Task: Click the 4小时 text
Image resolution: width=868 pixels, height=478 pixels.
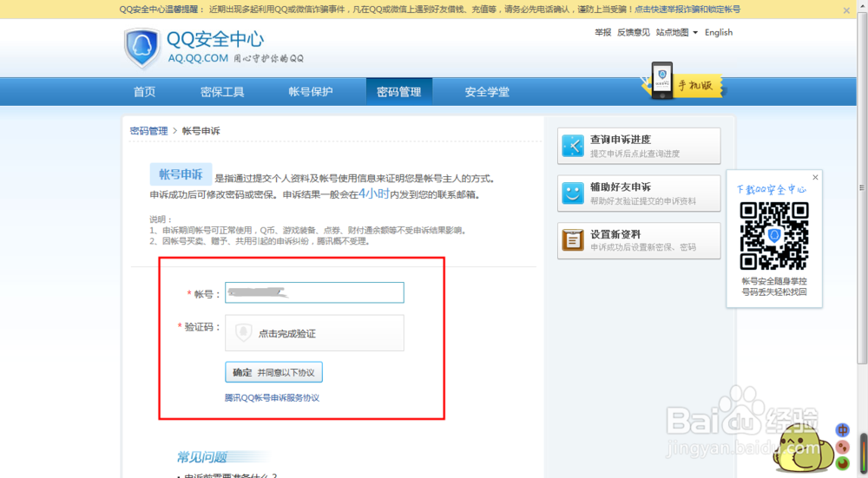Action: coord(373,193)
